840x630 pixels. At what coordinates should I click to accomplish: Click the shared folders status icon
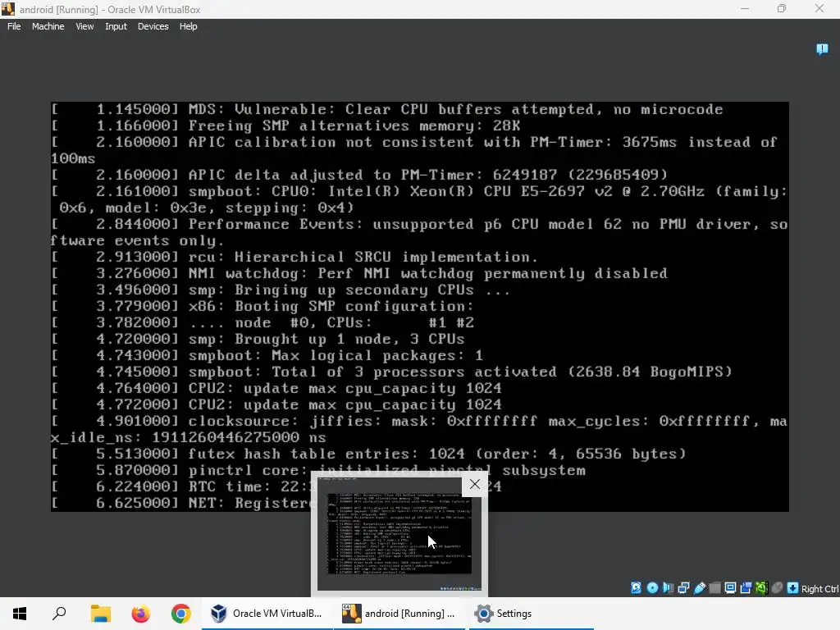714,587
